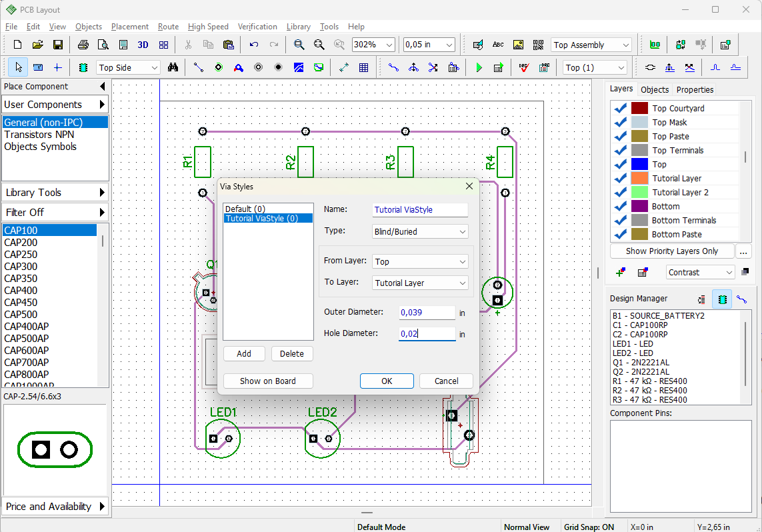This screenshot has height=532, width=762.
Task: Select the binoculars Find icon
Action: [x=173, y=67]
